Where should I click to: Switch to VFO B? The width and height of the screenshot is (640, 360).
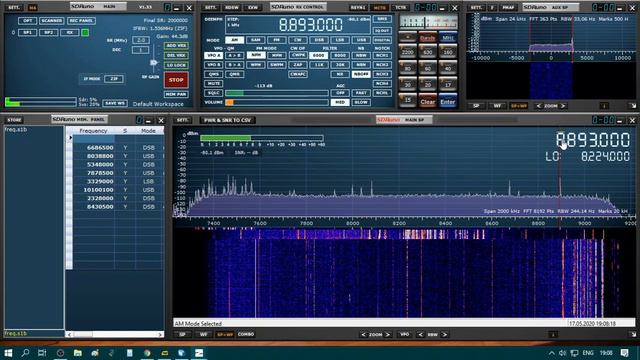click(213, 64)
